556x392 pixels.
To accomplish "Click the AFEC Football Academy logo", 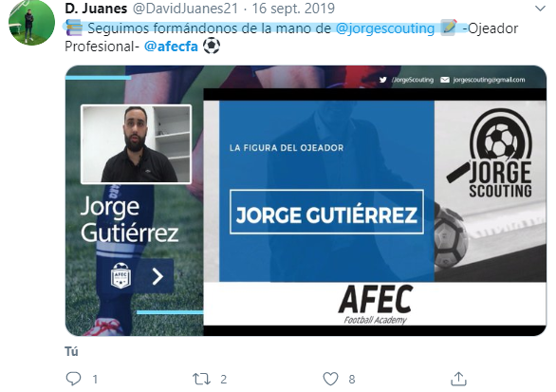I will (376, 304).
